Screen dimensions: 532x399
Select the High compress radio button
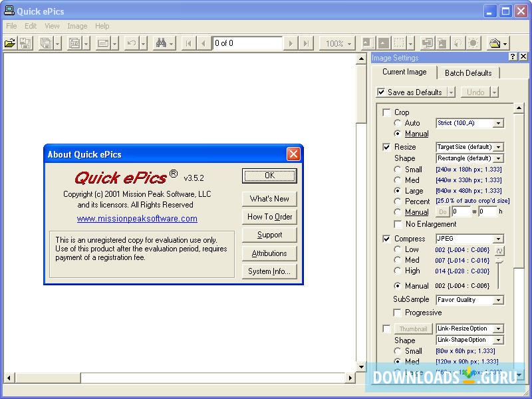coord(397,271)
